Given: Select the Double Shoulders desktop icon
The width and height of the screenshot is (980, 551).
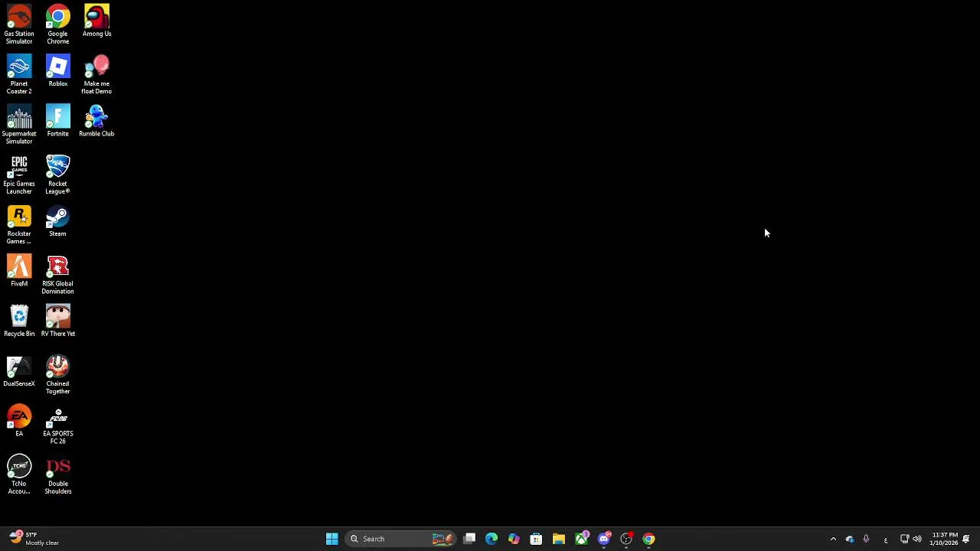Looking at the screenshot, I should tap(57, 474).
